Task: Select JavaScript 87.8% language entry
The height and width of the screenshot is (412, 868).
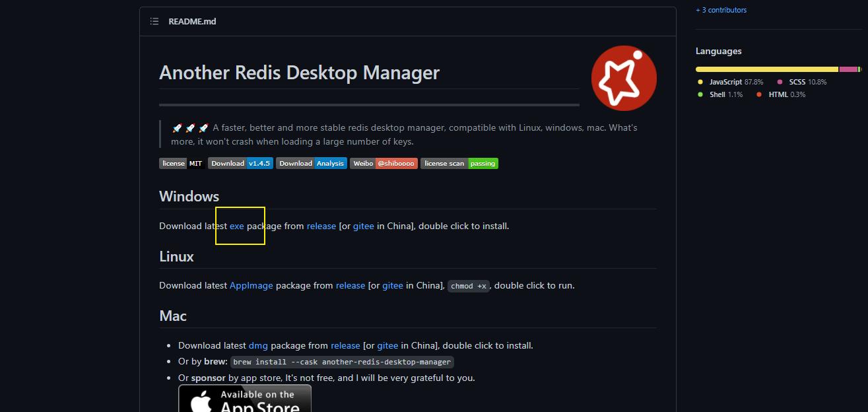Action: click(x=731, y=82)
